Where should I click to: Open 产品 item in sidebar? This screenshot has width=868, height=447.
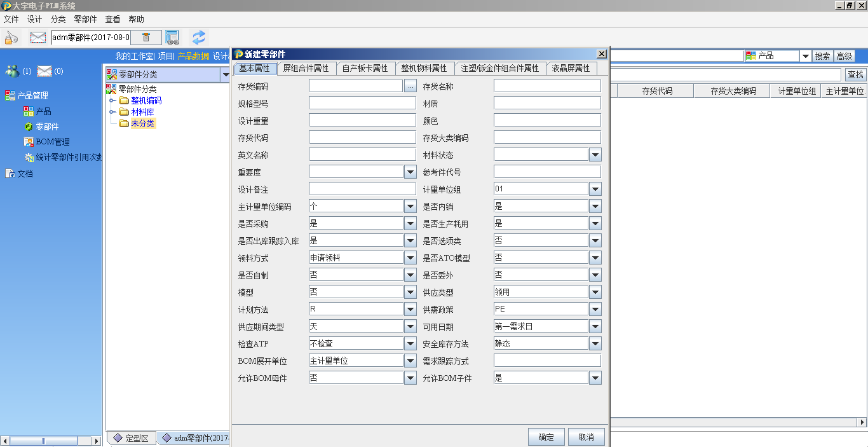coord(43,111)
